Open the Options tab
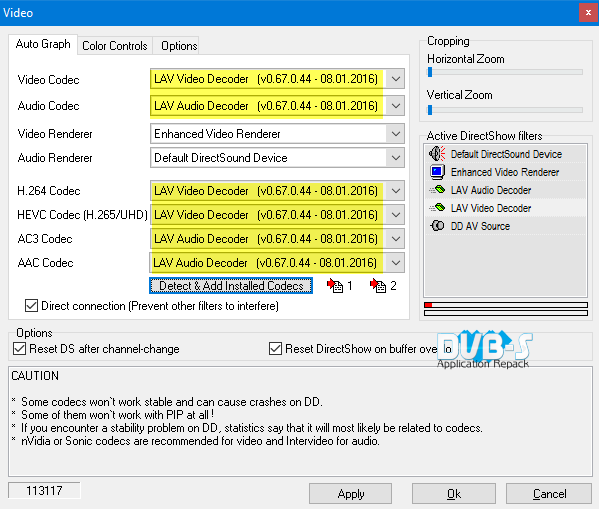 coord(179,46)
